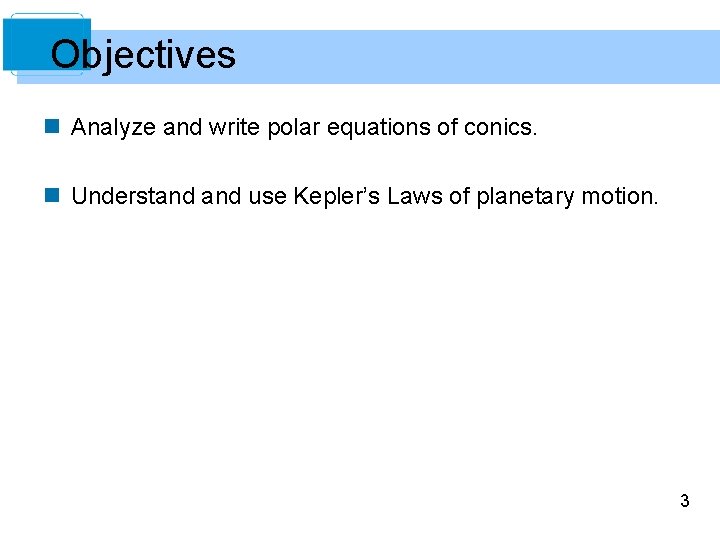Click the word Laws
Screen dimensions: 720x540
pyautogui.click(x=413, y=196)
